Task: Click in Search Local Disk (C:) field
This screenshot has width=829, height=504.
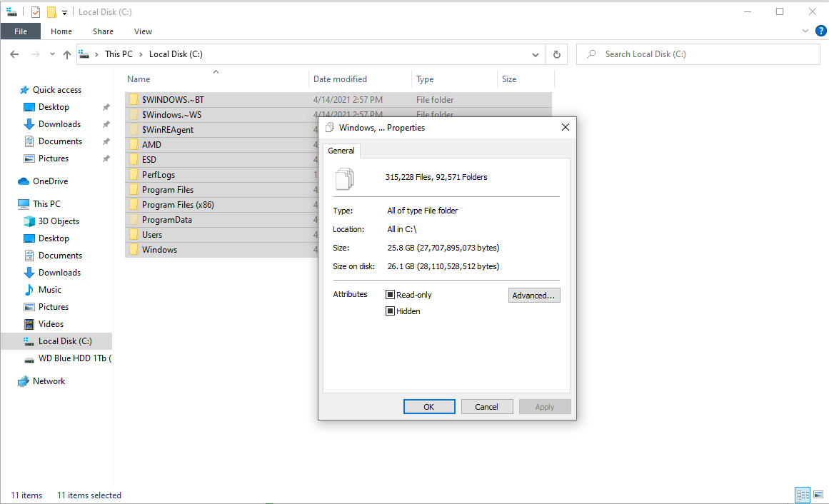Action: [x=698, y=54]
